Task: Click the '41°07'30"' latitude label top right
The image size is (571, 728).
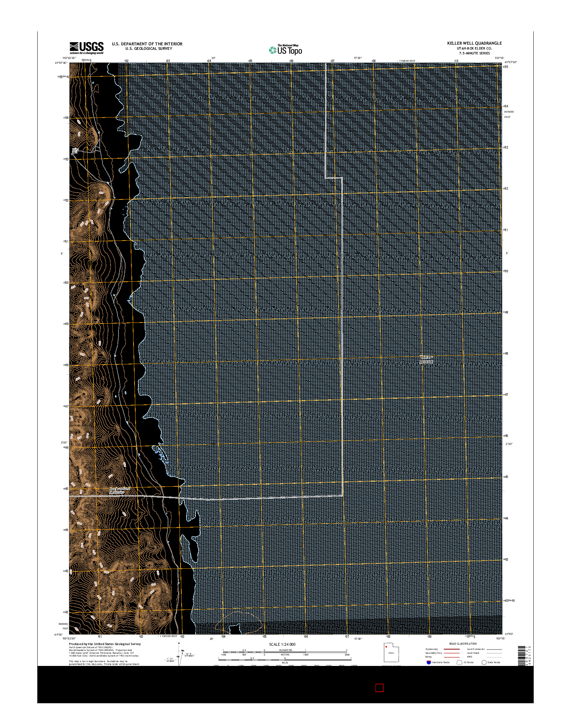Action: 510,62
